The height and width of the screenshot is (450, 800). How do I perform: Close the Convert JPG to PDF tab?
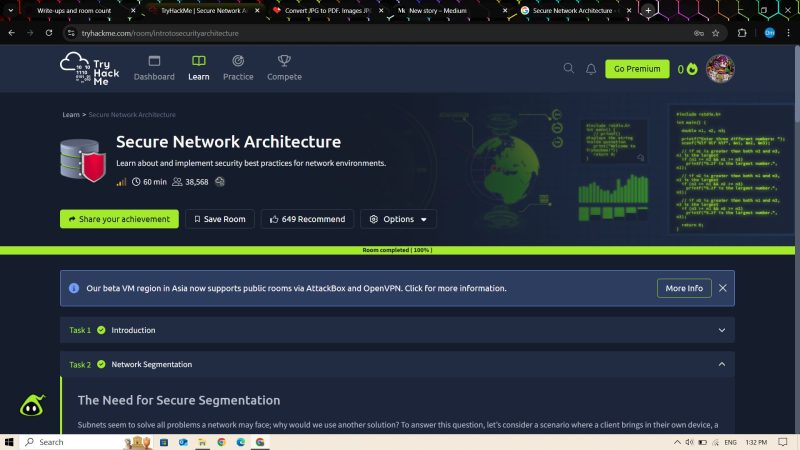(x=381, y=10)
